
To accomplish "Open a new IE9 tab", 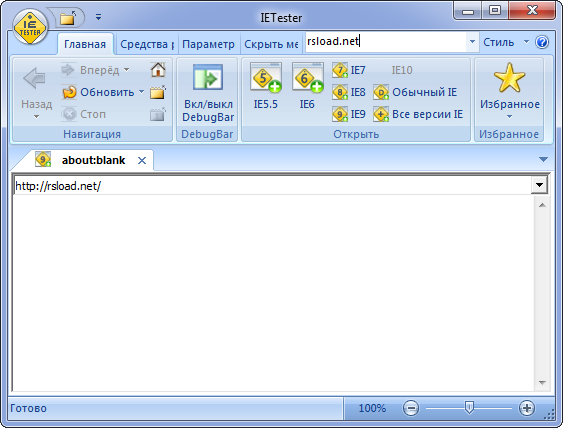I will click(349, 114).
